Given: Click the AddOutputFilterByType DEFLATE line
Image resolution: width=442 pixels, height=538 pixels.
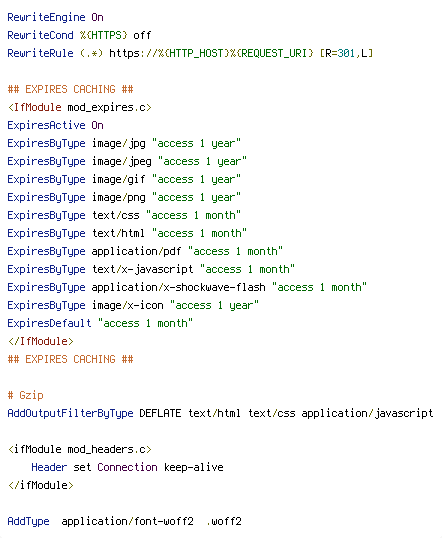Looking at the screenshot, I should (x=220, y=413).
